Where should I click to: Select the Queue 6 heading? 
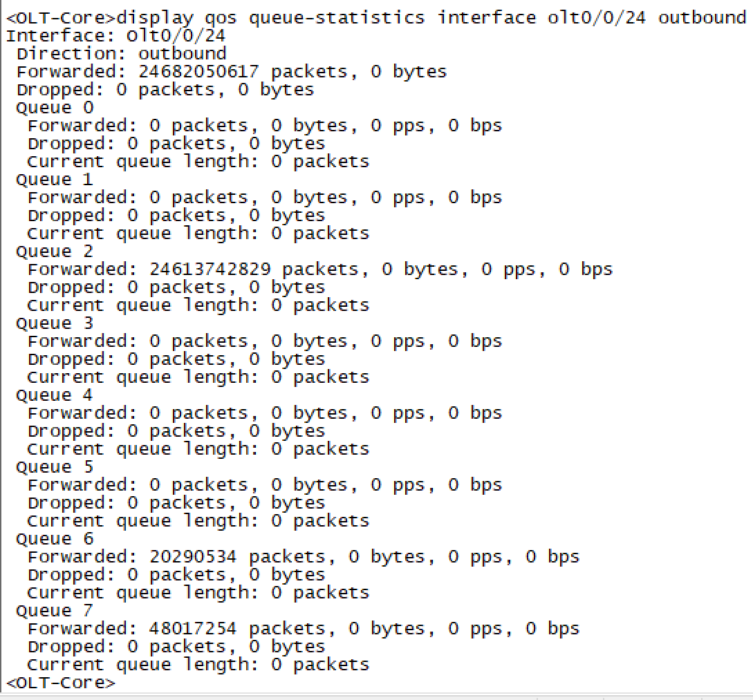55,538
